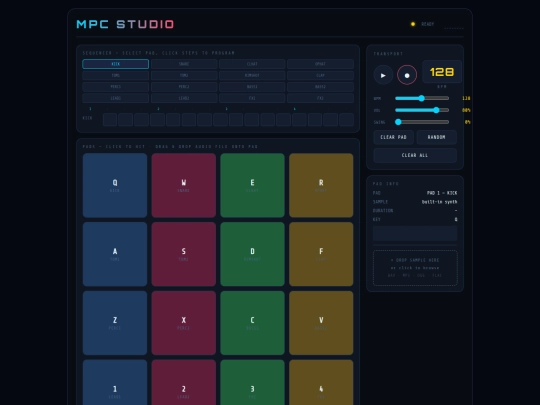Select LEAD1 in the sequencer pad list
540x405 pixels.
[x=115, y=98]
